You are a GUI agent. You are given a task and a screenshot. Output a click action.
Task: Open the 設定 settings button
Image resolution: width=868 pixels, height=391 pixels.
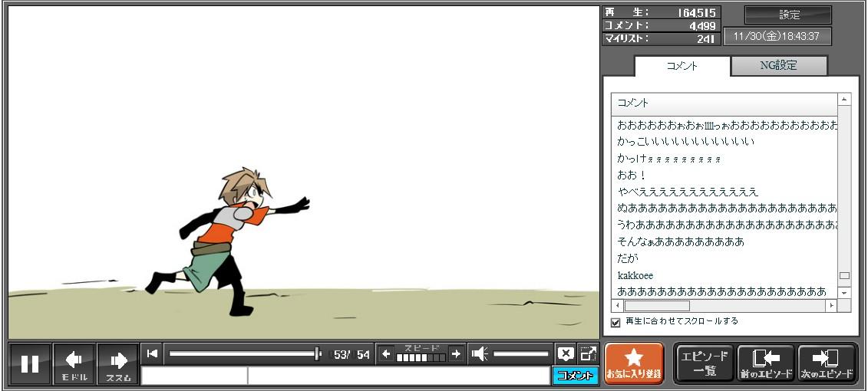(788, 15)
